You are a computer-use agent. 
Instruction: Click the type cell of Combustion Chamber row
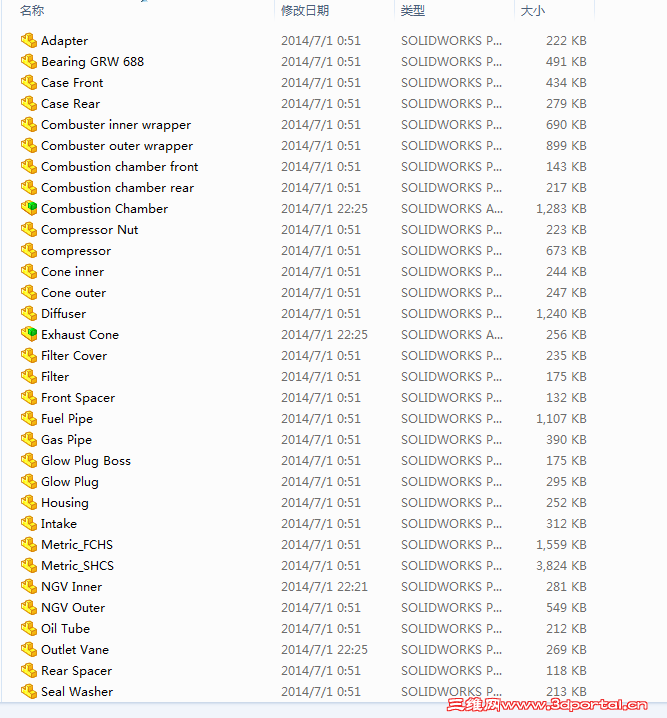coord(452,209)
